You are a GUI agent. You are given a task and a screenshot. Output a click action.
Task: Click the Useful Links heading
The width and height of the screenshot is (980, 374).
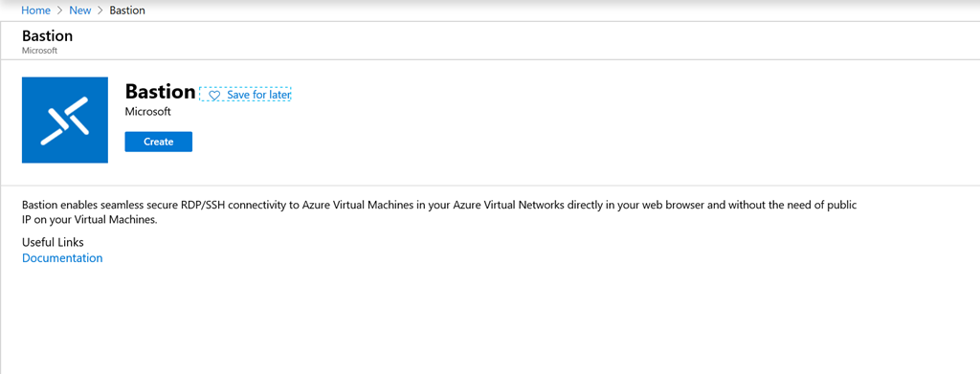coord(54,242)
